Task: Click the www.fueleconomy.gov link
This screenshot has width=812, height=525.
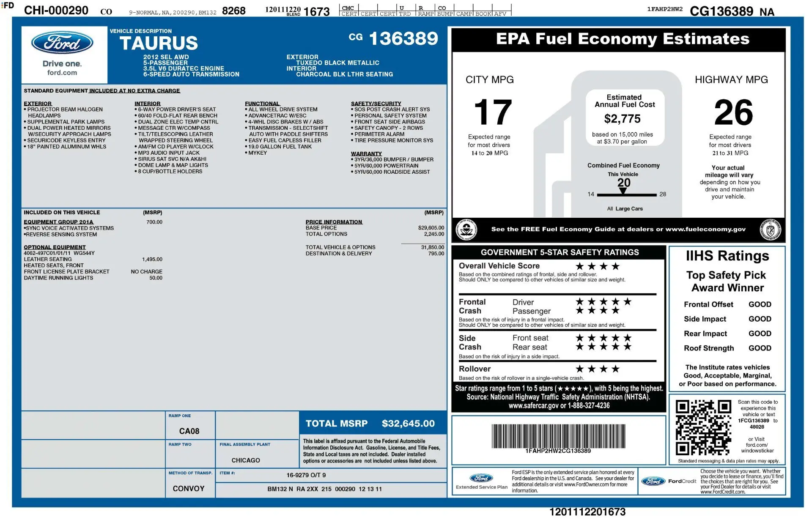Action: point(705,229)
